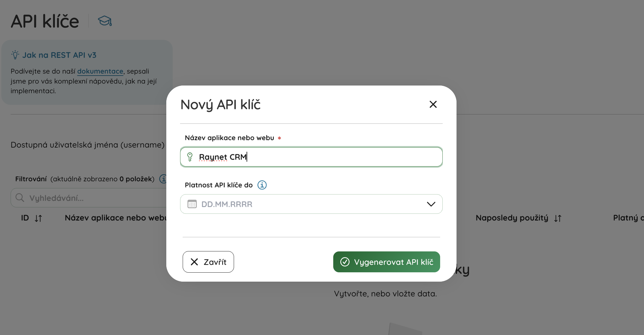Click the Vytvořte, nebo vložte data text
Viewport: 644px width, 335px height.
tap(385, 294)
